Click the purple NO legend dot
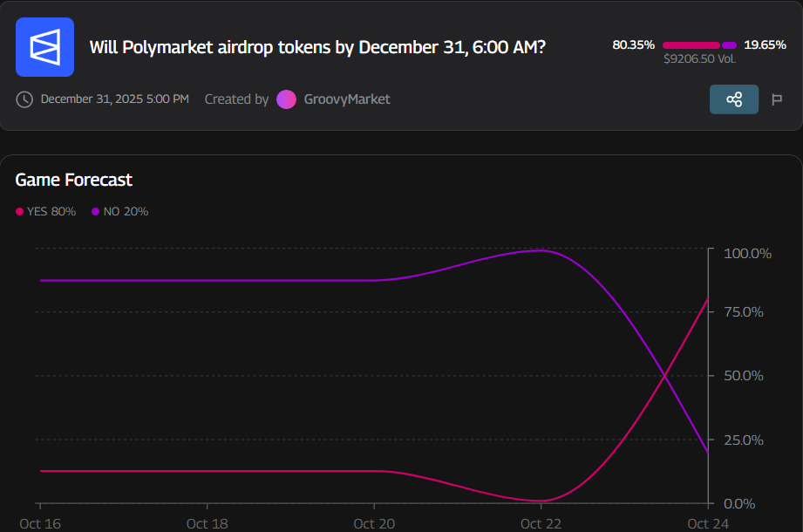The height and width of the screenshot is (532, 803). point(95,211)
